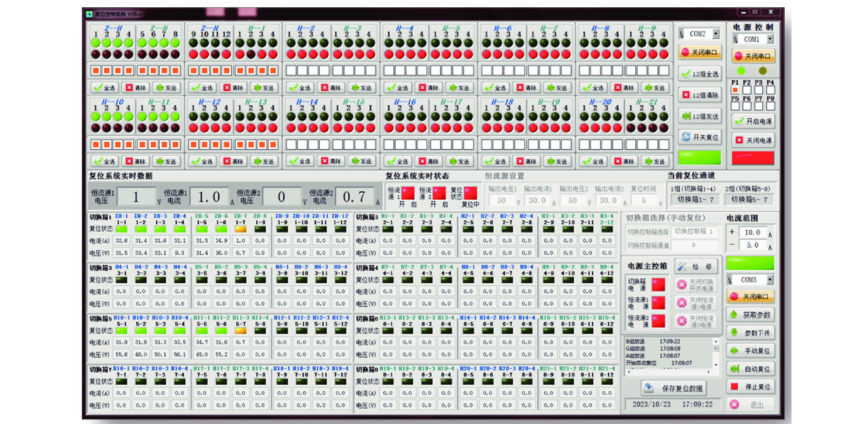Click the 开关复位 switch reset button
868x424 pixels.
[700, 137]
